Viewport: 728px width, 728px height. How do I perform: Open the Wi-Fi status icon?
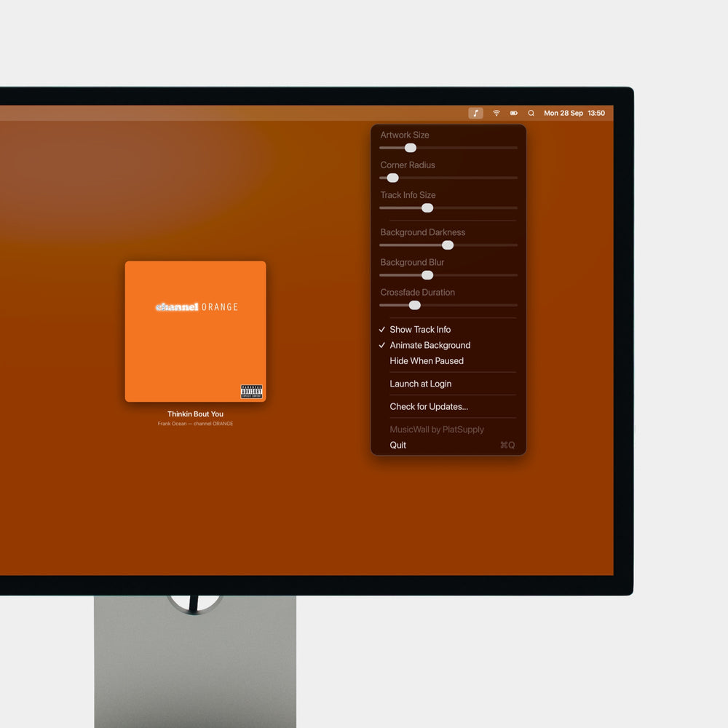click(496, 113)
